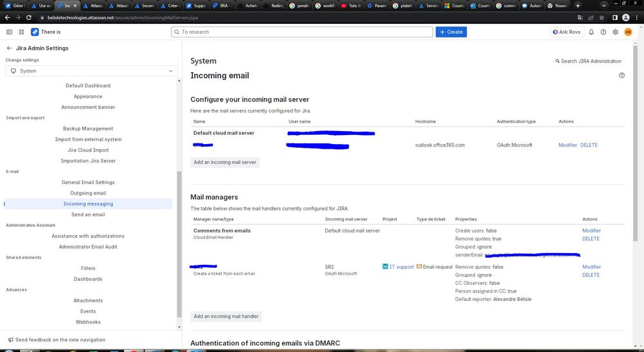Click the Ask Rovo button

pyautogui.click(x=567, y=32)
